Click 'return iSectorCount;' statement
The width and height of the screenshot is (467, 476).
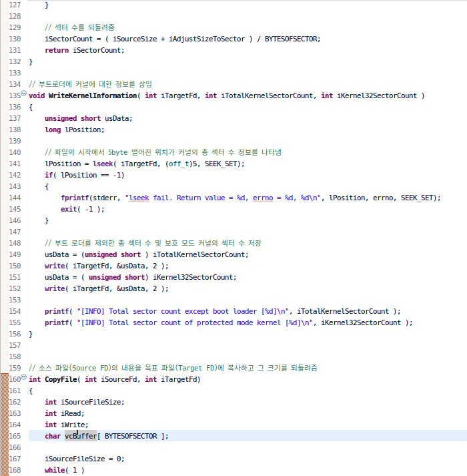coord(85,50)
